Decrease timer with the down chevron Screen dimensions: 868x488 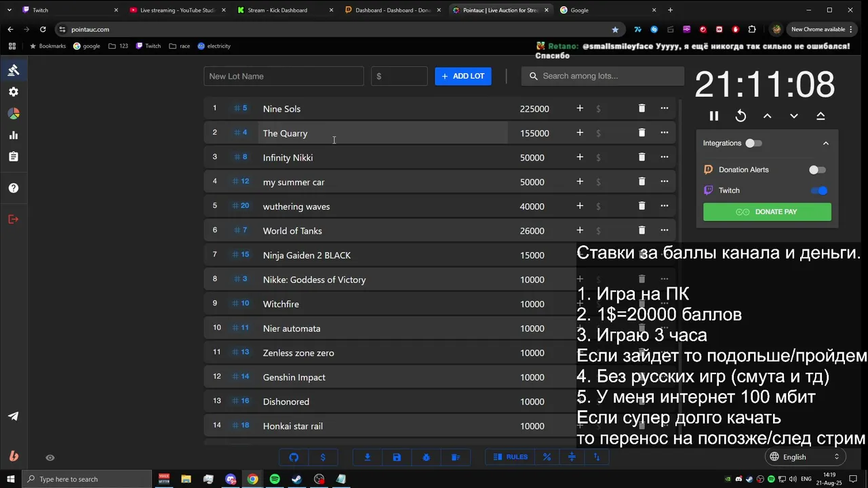793,116
